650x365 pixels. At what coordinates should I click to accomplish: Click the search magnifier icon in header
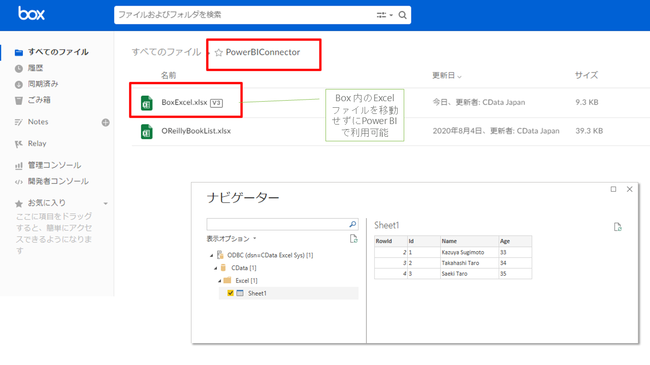point(402,15)
